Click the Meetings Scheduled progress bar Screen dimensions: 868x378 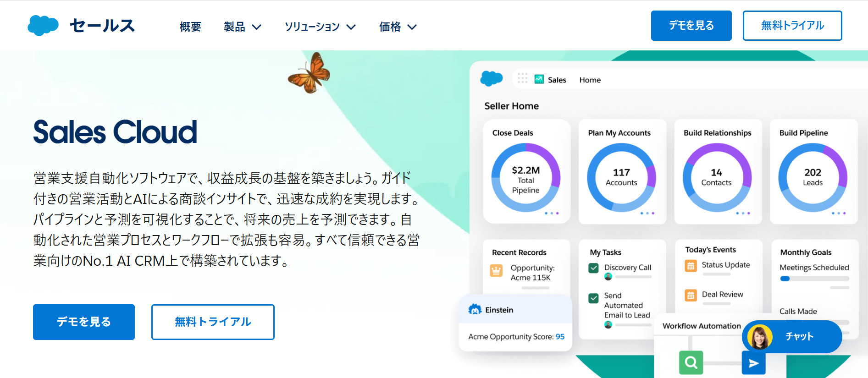click(814, 279)
